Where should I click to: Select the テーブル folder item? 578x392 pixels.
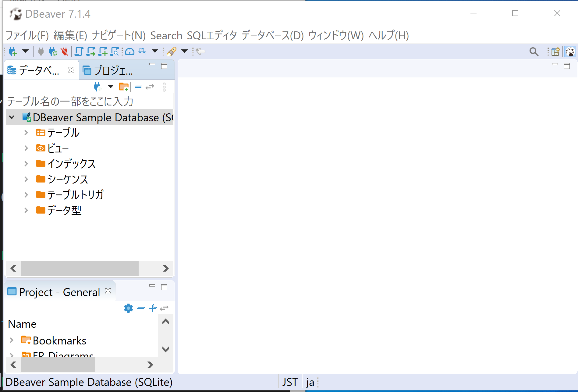pos(58,133)
